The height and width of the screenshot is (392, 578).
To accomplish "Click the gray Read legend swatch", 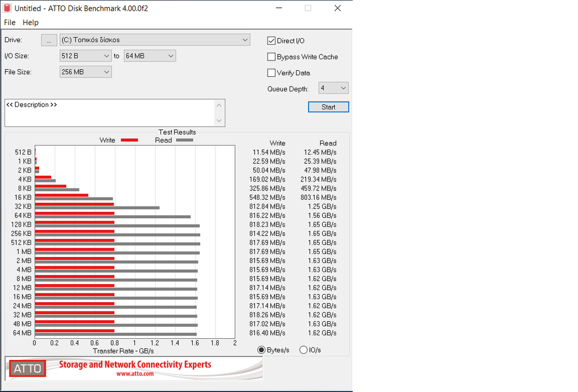I will 185,140.
